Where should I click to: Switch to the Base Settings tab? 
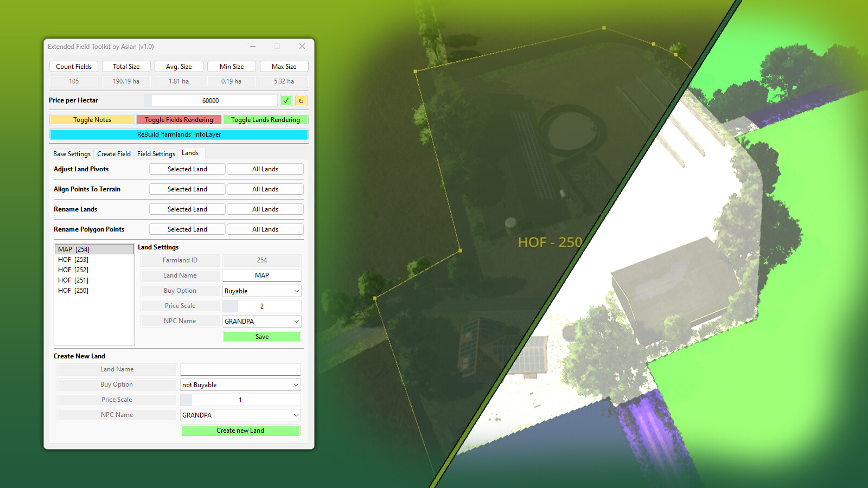click(x=71, y=153)
